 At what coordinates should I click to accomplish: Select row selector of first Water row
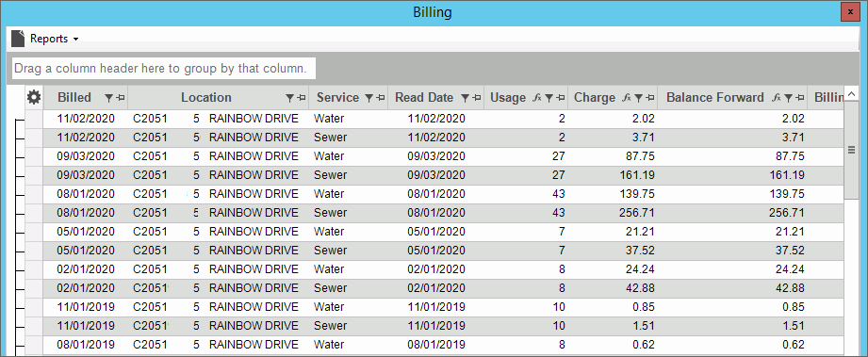click(x=34, y=119)
